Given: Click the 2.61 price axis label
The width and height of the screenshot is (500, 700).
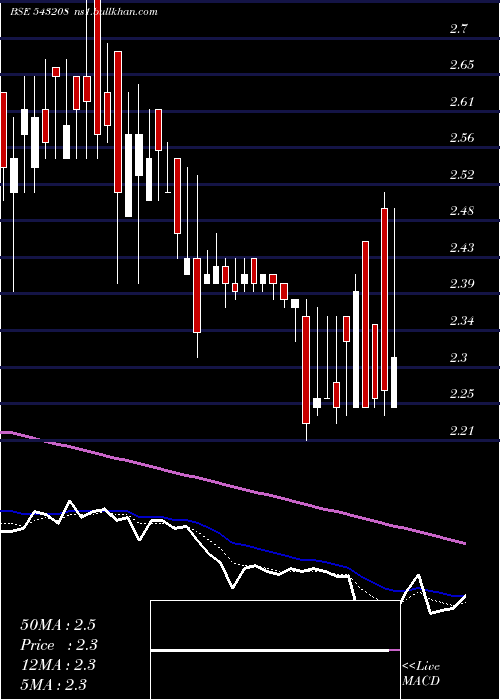Looking at the screenshot, I should pos(461,102).
